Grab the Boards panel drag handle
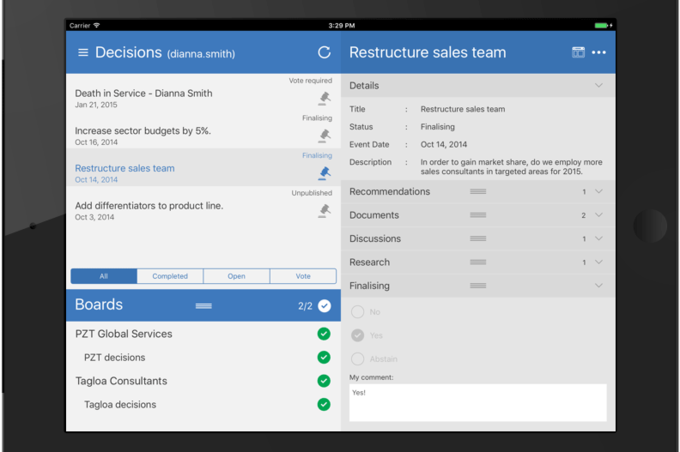 (203, 306)
